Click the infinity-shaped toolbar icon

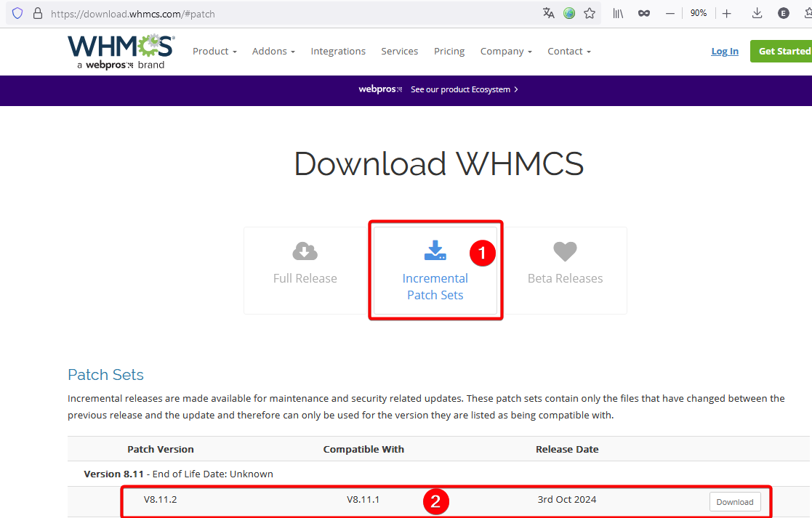pos(643,14)
